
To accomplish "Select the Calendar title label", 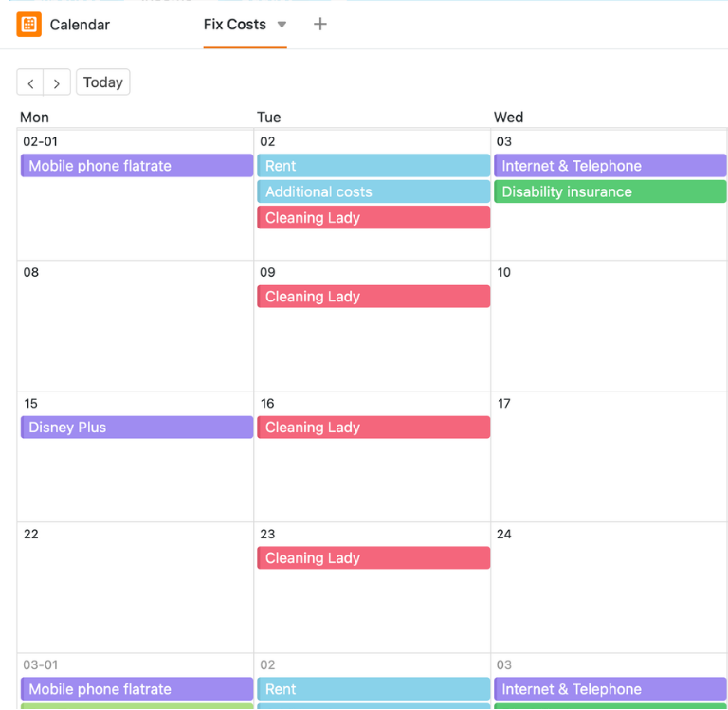I will (80, 25).
